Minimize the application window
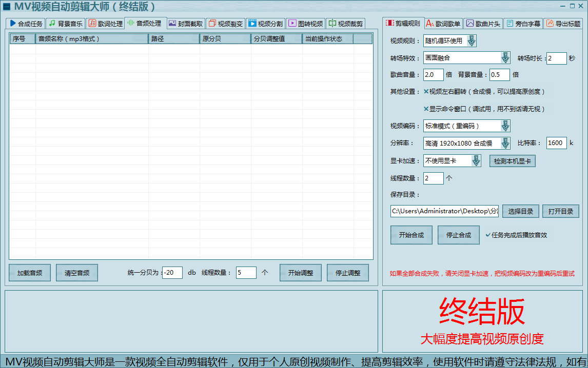Screen dimensions: 588x368 point(562,6)
